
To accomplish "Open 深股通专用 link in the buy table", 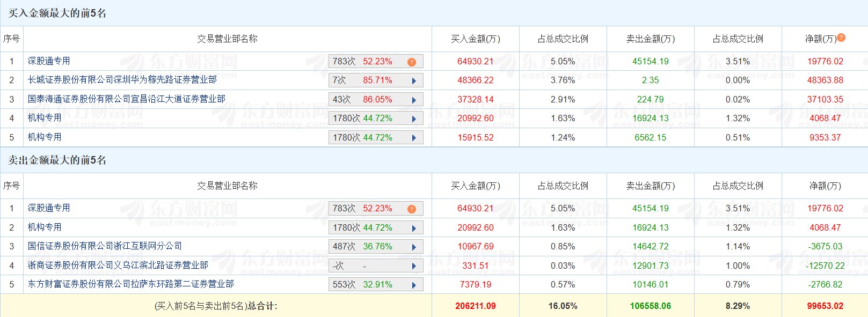I will tap(49, 61).
